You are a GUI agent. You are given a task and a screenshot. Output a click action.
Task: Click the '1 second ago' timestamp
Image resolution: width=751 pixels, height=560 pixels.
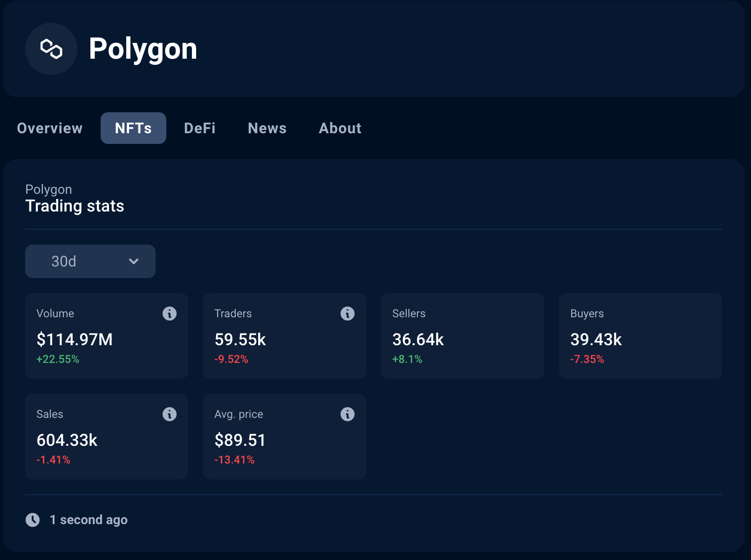(89, 520)
